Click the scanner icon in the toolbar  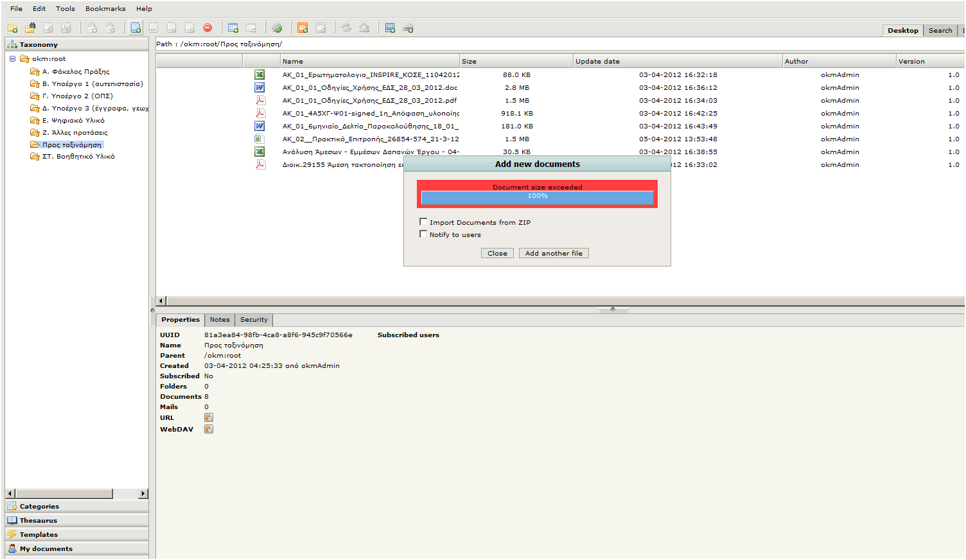click(408, 28)
